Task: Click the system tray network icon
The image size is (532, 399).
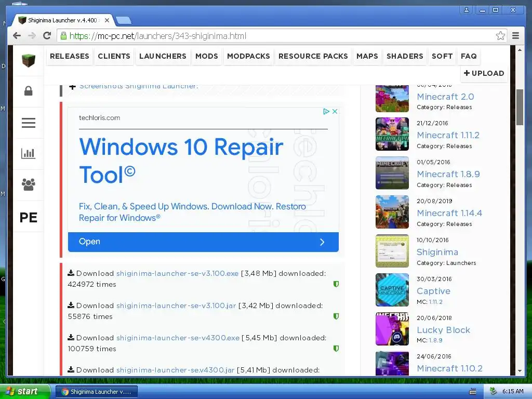Action: (493, 391)
